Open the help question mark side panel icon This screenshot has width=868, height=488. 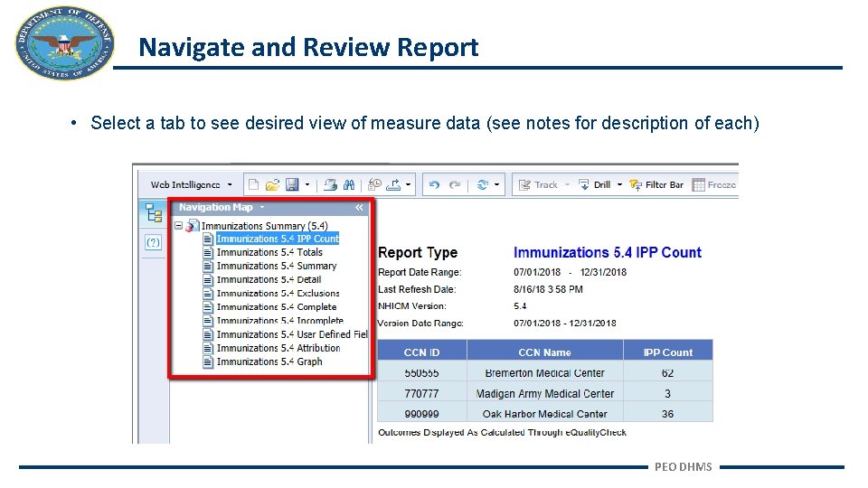point(154,242)
